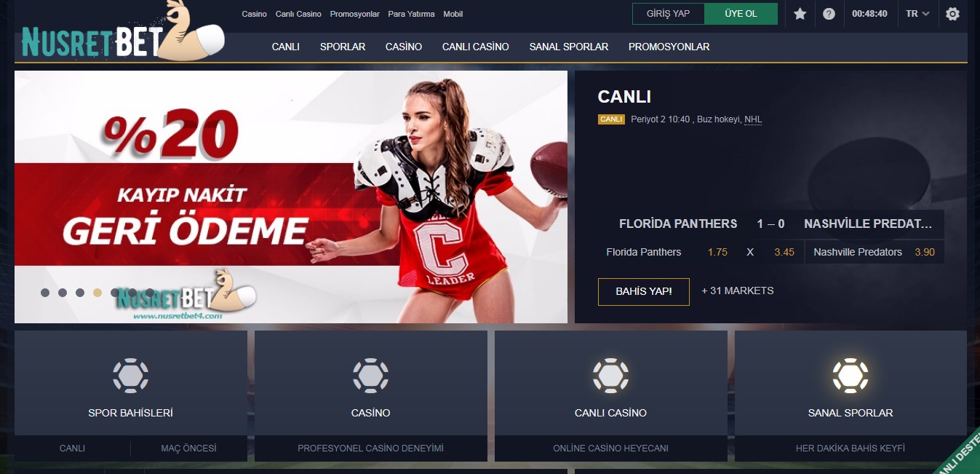The height and width of the screenshot is (474, 980).
Task: Select the first banner slide dot
Action: tap(45, 293)
